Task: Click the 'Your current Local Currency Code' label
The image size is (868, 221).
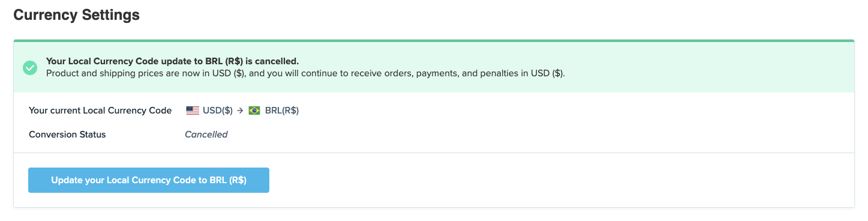Action: (100, 110)
